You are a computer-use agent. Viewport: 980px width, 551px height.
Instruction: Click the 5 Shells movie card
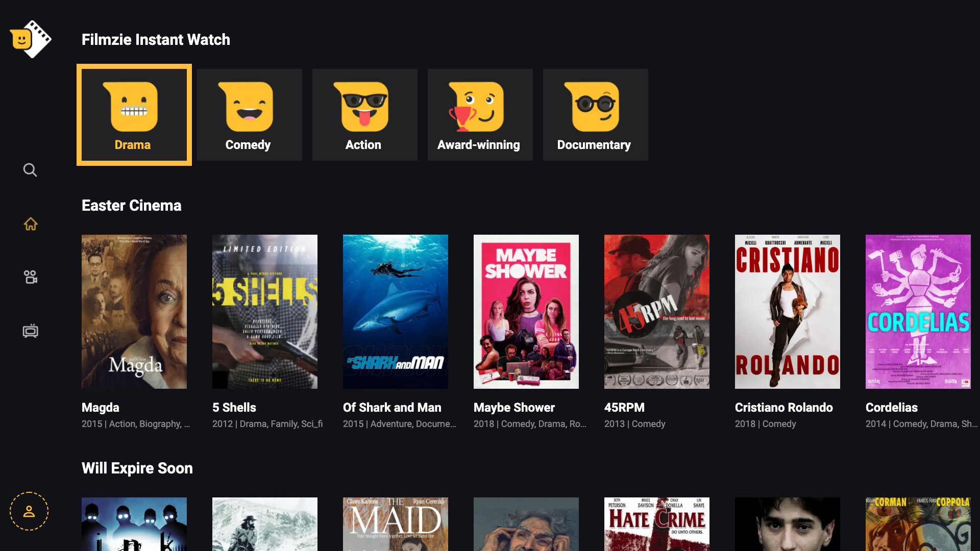pos(264,312)
